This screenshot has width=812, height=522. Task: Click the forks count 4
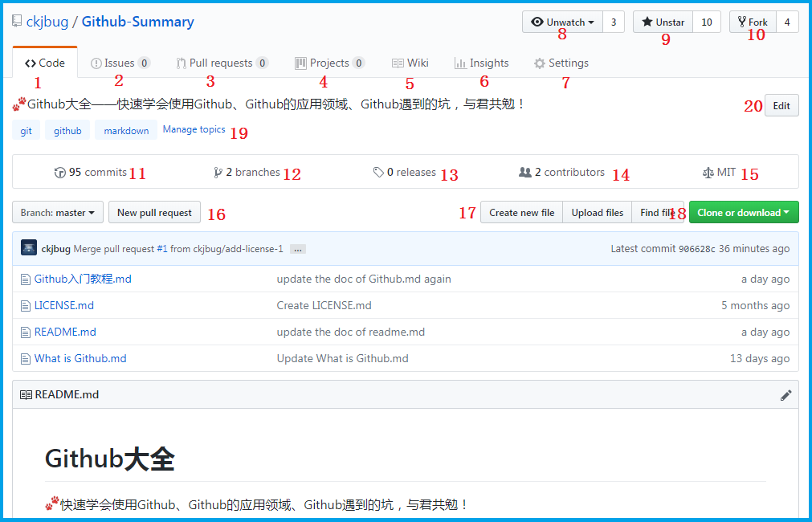coord(788,22)
